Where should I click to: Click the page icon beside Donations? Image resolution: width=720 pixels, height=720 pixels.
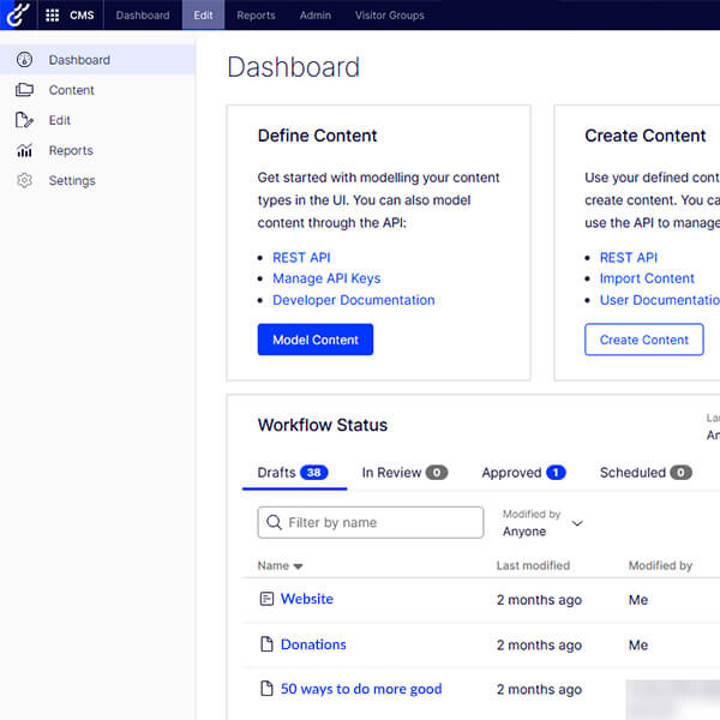tap(266, 645)
